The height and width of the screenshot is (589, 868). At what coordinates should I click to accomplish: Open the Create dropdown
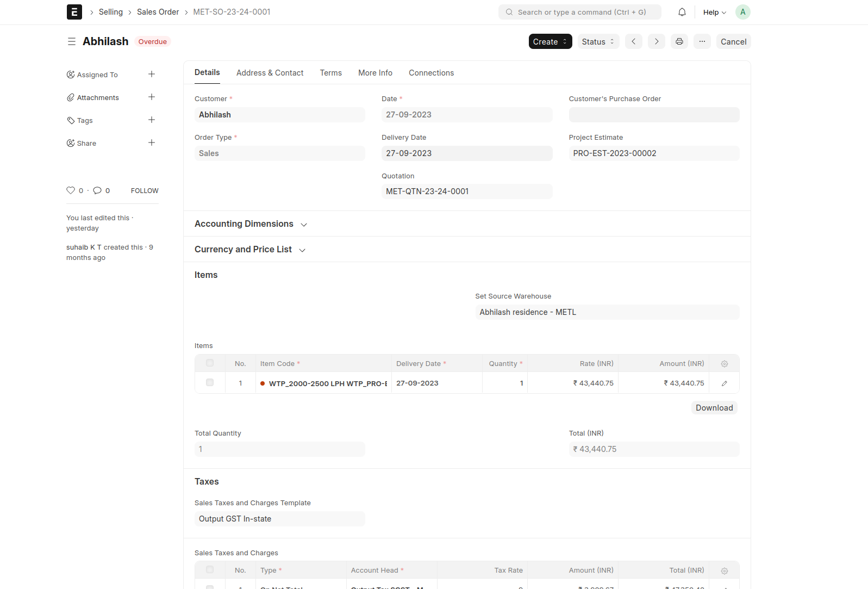click(549, 41)
